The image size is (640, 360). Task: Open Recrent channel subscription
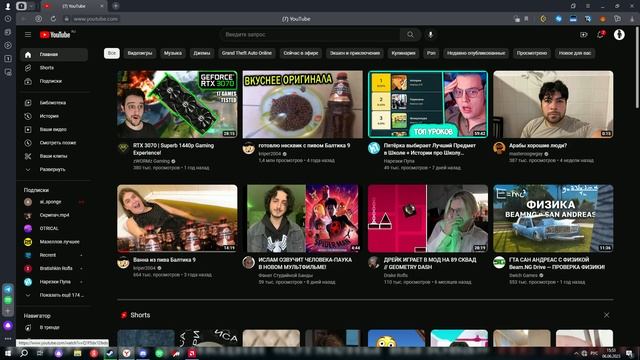54,255
